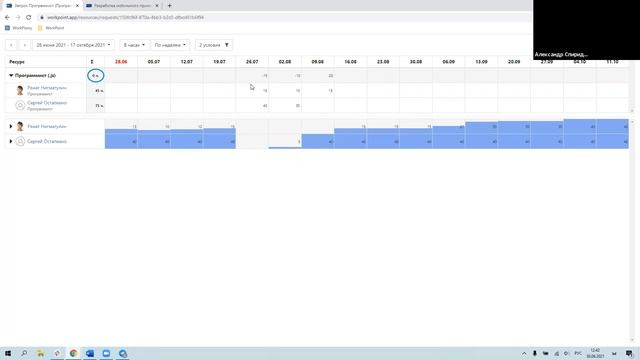Open first WorkPoint bookmark
Viewport: 640px width, 360px height.
click(x=18, y=28)
